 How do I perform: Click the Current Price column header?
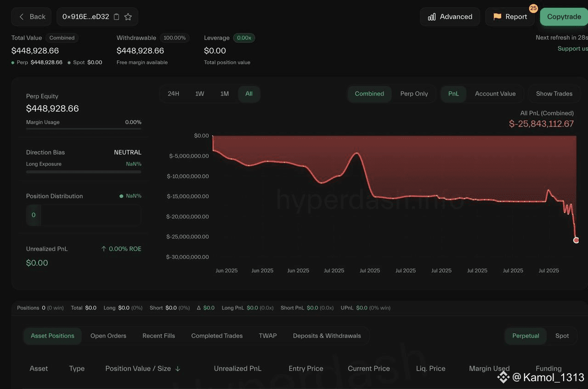(x=369, y=369)
